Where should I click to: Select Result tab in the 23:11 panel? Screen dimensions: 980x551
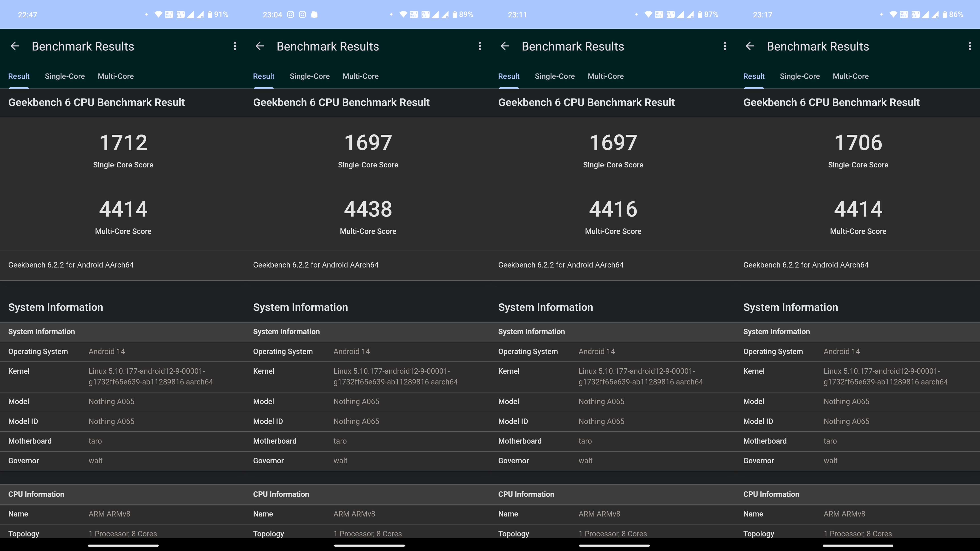509,76
